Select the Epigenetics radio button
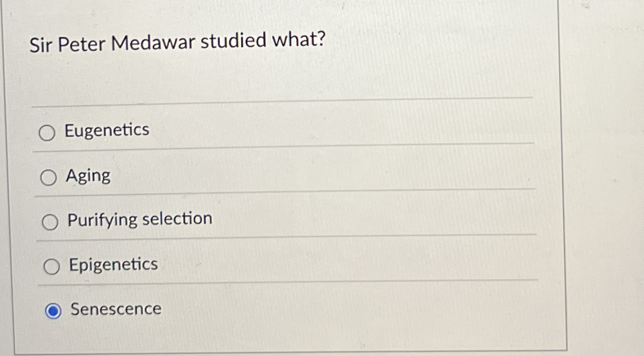Viewport: 644px width, 356px height. (x=51, y=266)
